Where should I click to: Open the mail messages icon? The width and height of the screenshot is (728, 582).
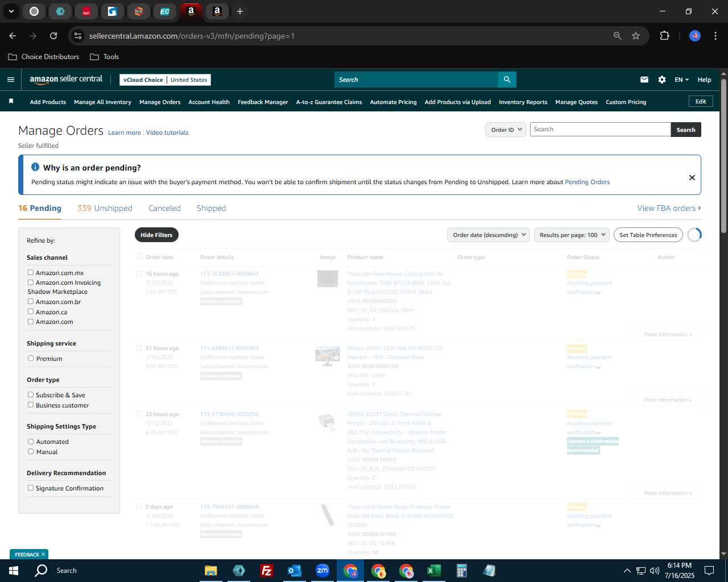pyautogui.click(x=644, y=80)
